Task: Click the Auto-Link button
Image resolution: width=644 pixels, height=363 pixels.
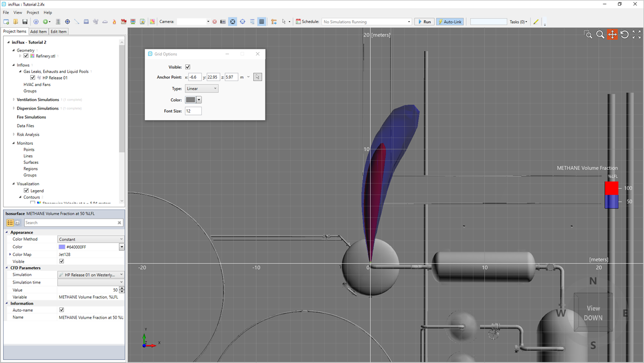Action: tap(450, 22)
